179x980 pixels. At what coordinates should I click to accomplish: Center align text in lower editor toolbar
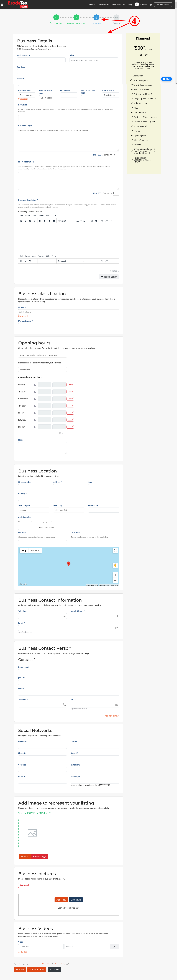click(45, 261)
